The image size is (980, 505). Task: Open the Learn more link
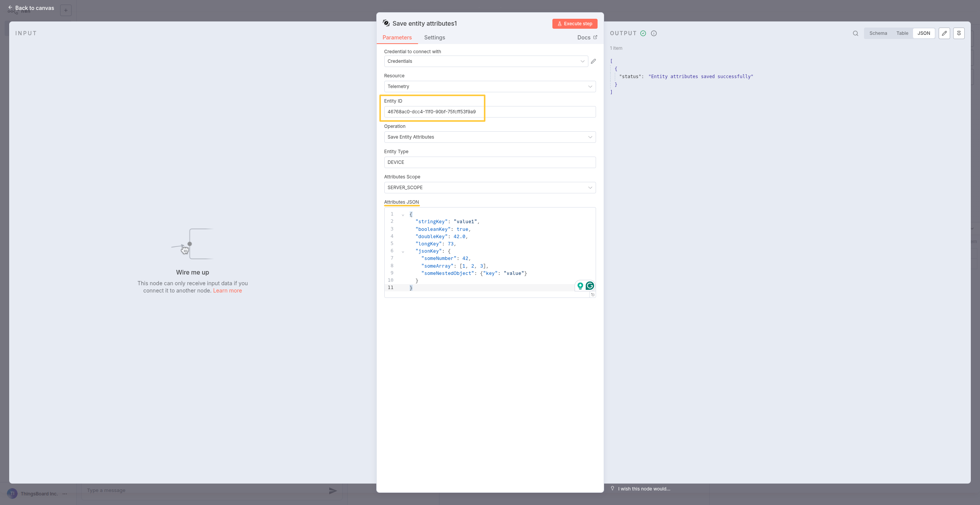click(227, 291)
